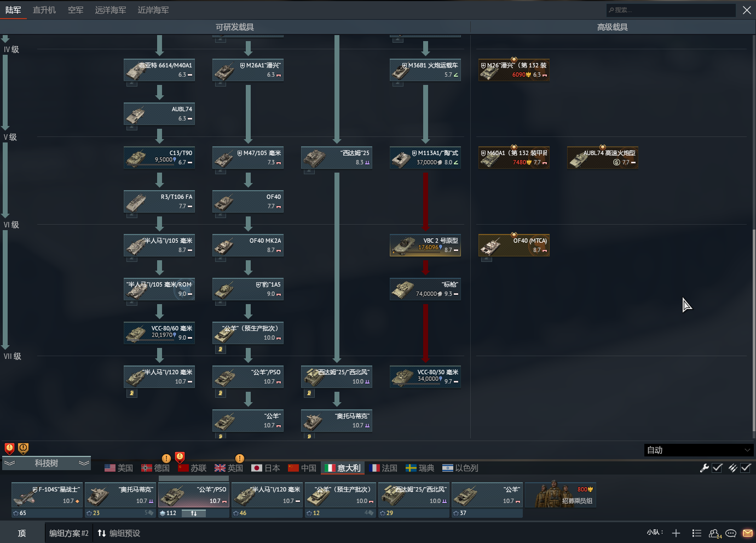Switch to the 中国 nation tab
Viewport: 756px width, 543px height.
[x=302, y=468]
